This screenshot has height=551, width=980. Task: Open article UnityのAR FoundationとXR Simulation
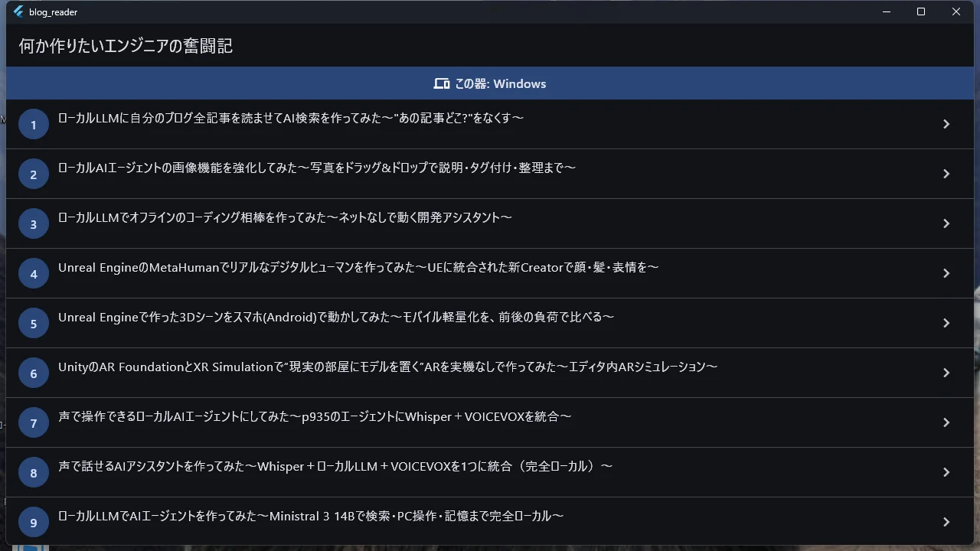[x=490, y=373]
